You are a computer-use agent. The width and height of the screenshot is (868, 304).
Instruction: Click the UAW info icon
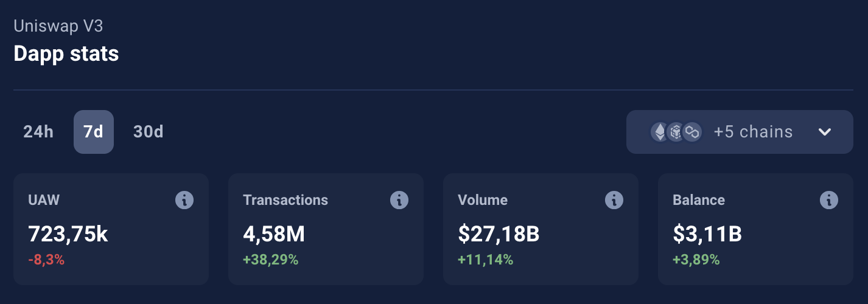click(x=184, y=200)
